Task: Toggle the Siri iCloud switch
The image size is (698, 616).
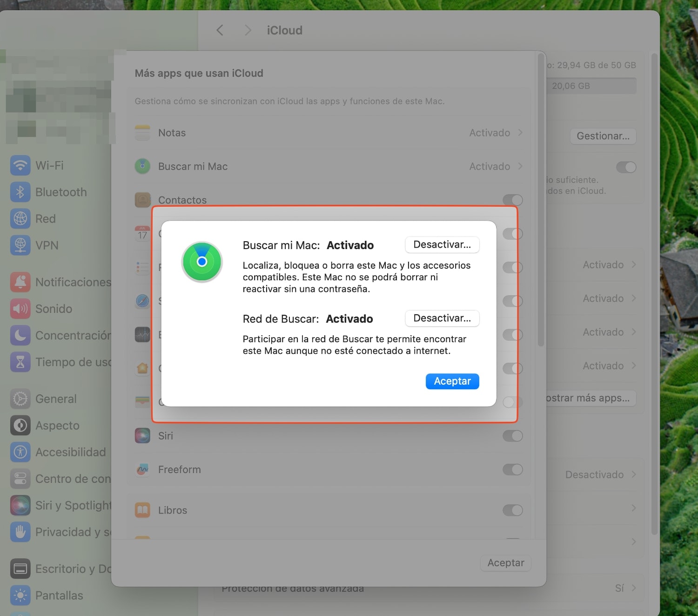Action: pyautogui.click(x=513, y=436)
